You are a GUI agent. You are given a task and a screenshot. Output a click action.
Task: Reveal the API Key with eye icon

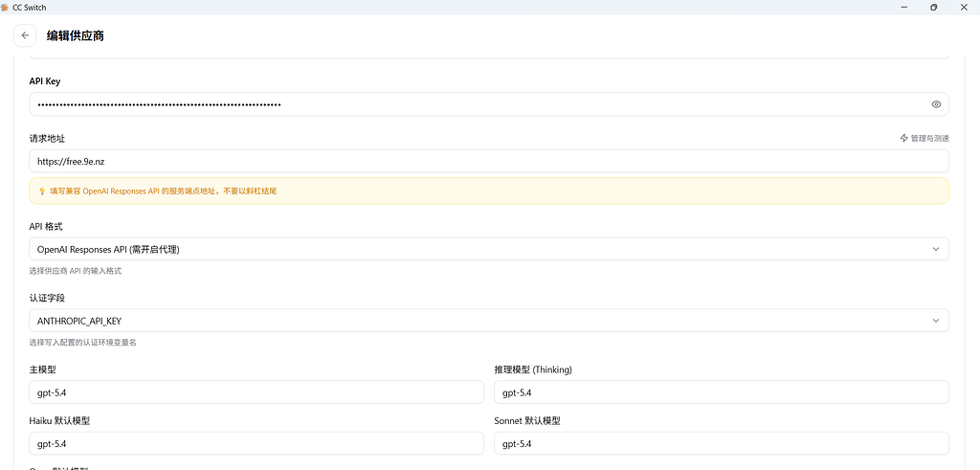(x=936, y=104)
